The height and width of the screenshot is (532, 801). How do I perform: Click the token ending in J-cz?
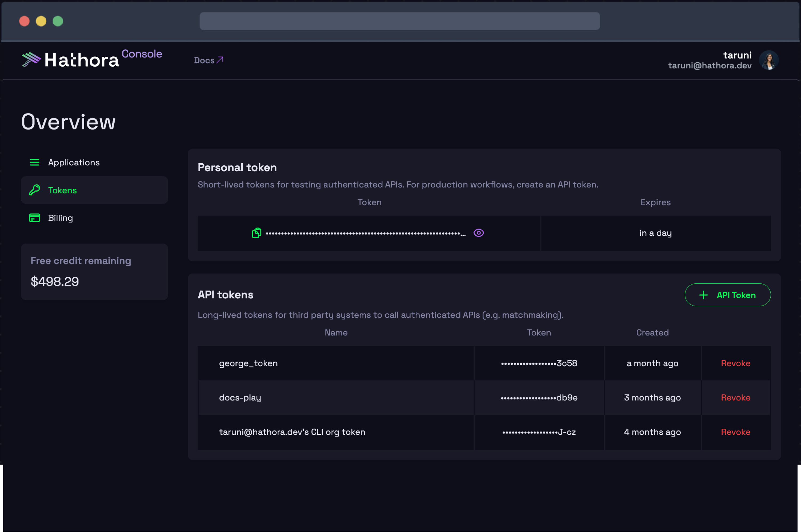coord(539,432)
